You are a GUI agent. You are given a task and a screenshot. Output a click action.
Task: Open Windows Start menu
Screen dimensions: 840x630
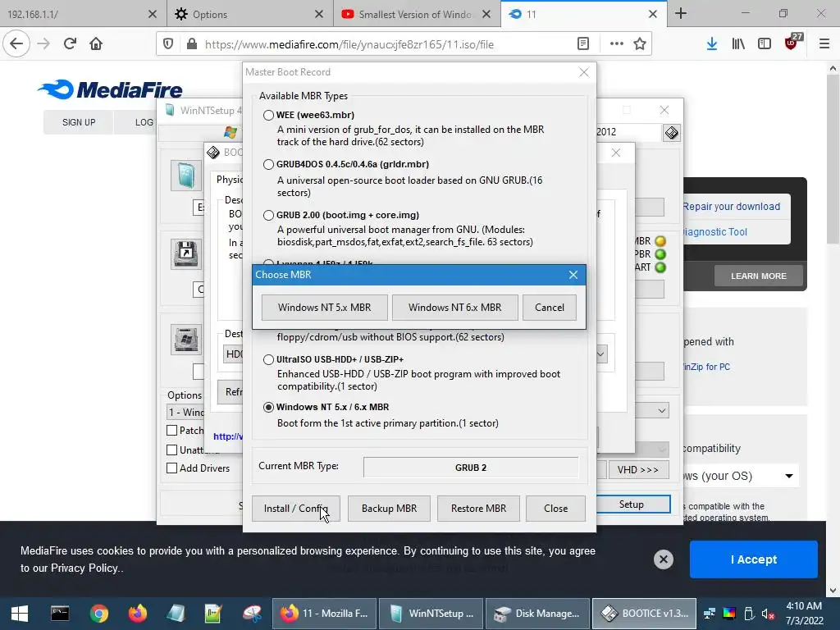(20, 614)
